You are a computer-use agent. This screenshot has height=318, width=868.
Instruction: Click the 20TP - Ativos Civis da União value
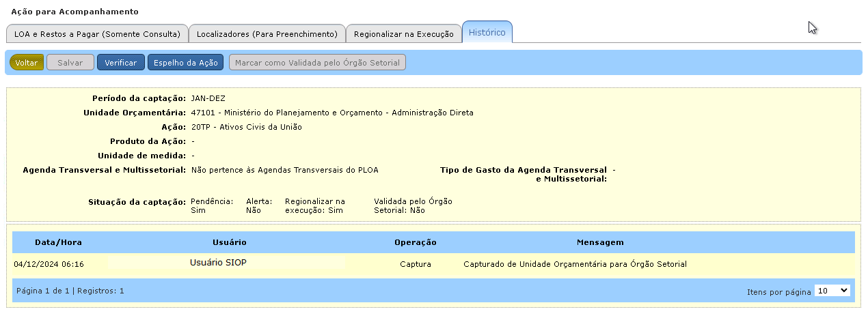tap(246, 127)
